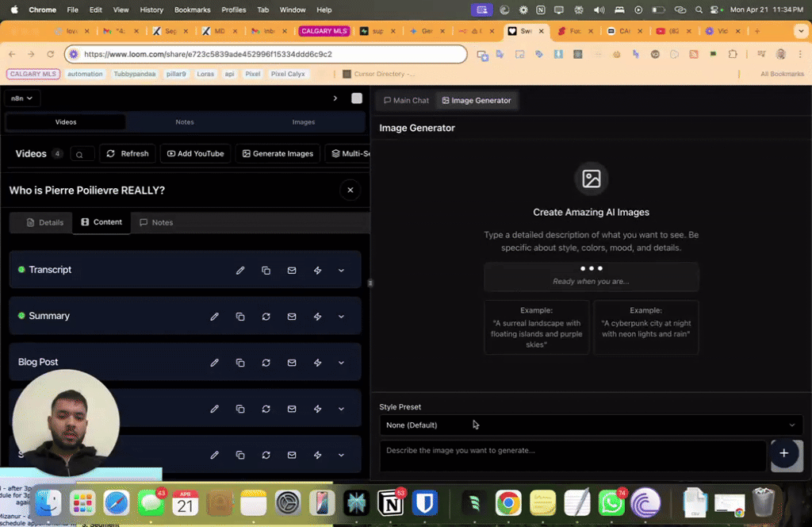The width and height of the screenshot is (812, 527).
Task: Click the panel divider resize handle
Action: pos(370,283)
